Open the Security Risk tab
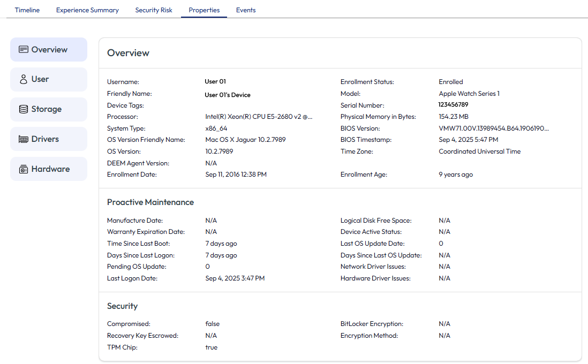Viewport: 588px width, 364px height. 154,10
